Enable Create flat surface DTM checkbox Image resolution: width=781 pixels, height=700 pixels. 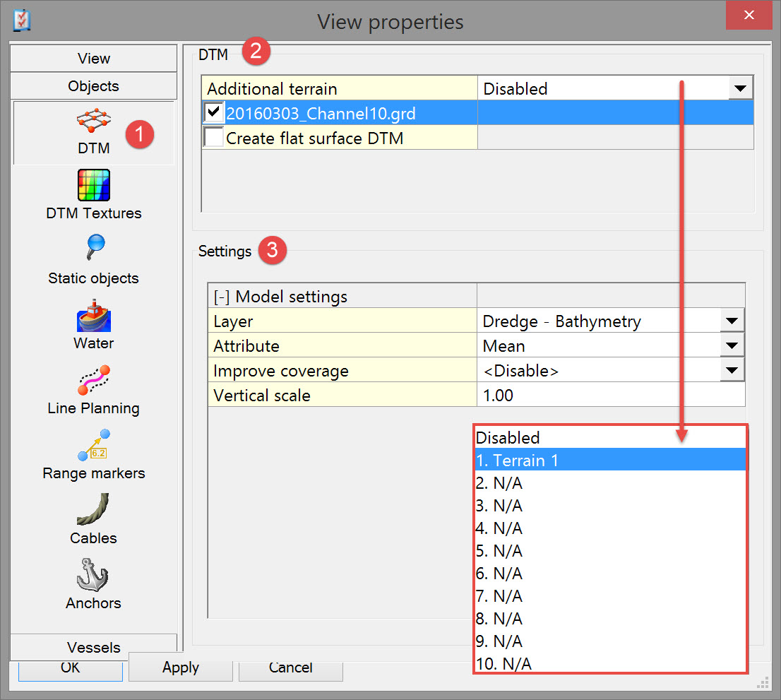point(214,137)
